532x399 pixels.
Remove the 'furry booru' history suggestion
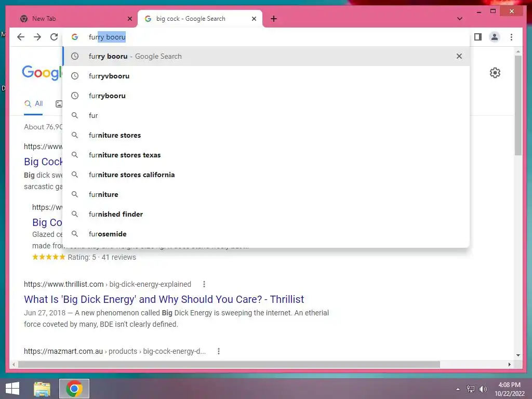[459, 56]
